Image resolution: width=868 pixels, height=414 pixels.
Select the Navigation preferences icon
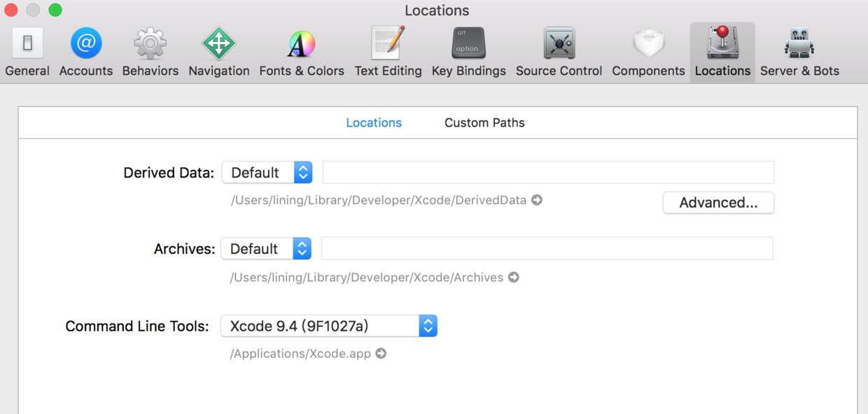[218, 52]
